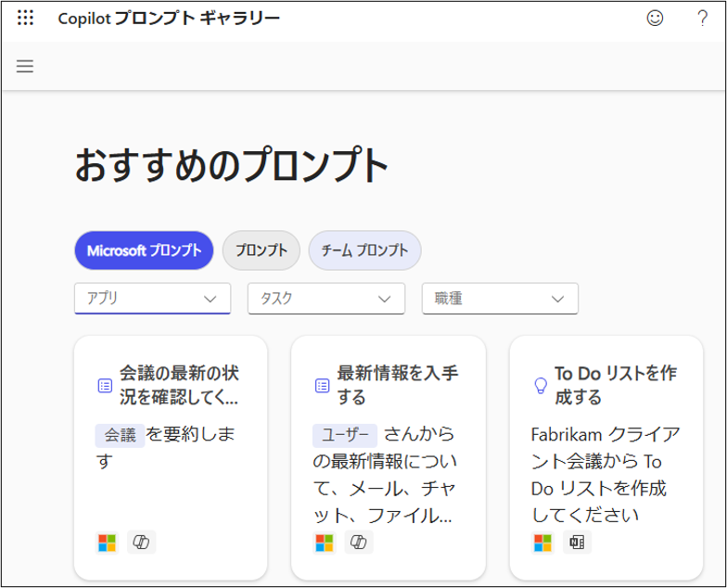
Task: Open the アプリ filter dropdown
Action: click(x=152, y=299)
